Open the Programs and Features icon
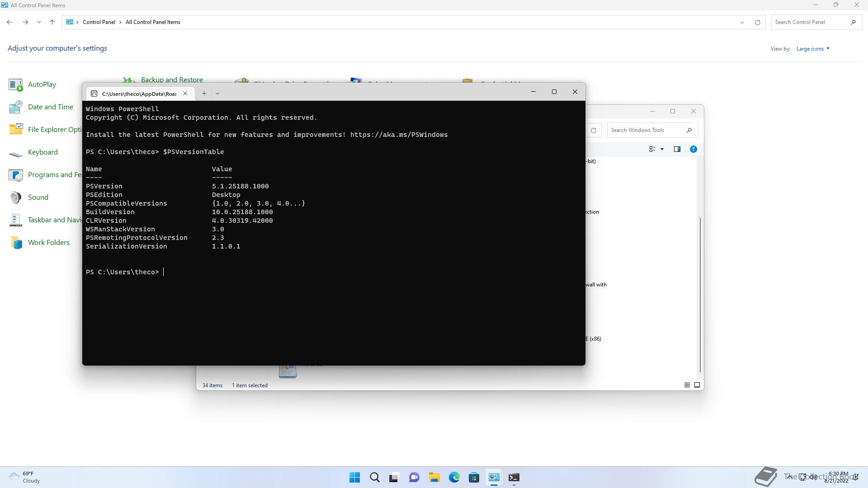This screenshot has height=488, width=868. click(16, 175)
